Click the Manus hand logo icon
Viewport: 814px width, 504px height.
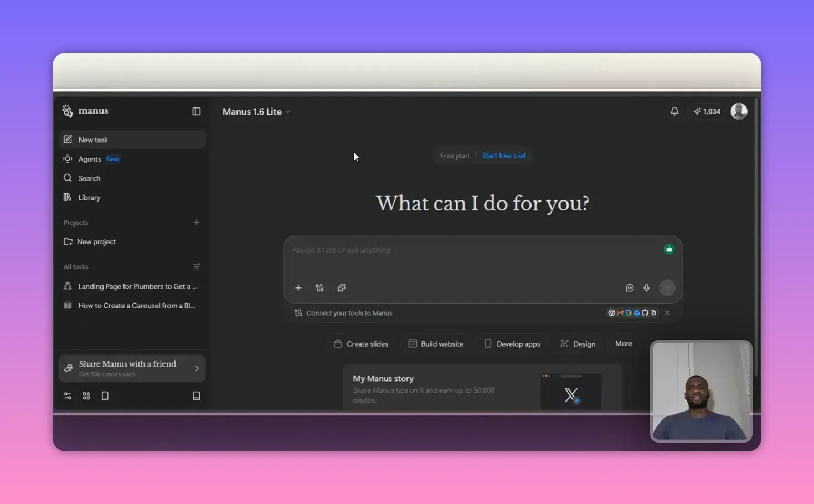[x=68, y=111]
